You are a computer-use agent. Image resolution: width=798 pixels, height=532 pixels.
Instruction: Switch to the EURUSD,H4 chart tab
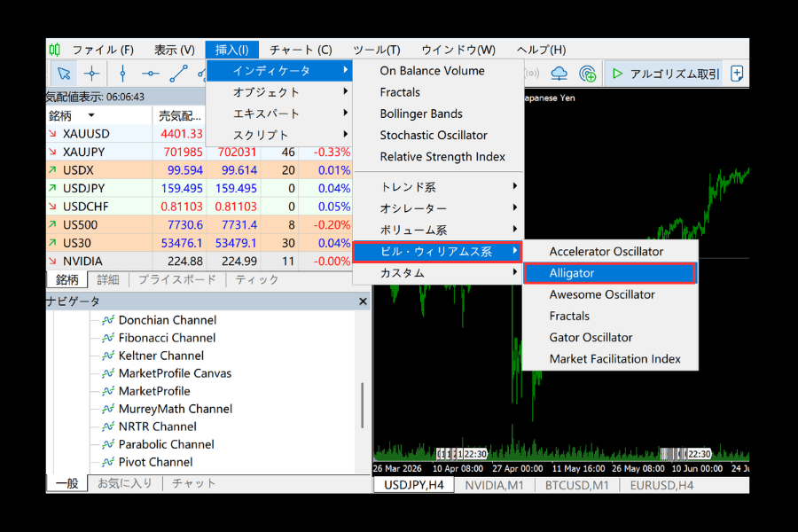661,486
